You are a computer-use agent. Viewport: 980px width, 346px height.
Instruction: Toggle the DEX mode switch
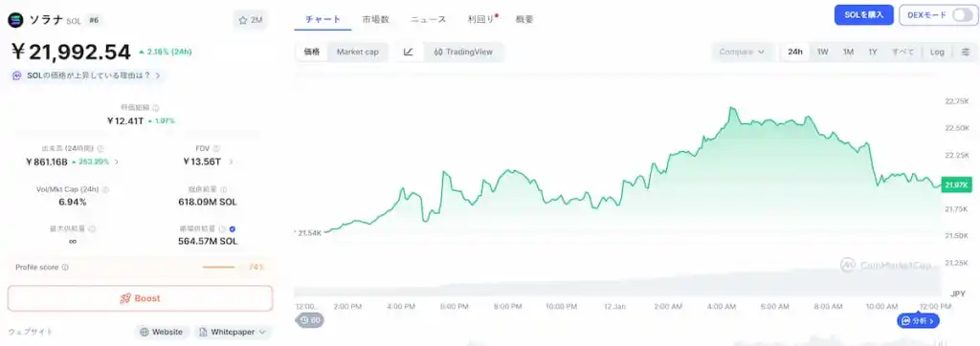(x=963, y=15)
